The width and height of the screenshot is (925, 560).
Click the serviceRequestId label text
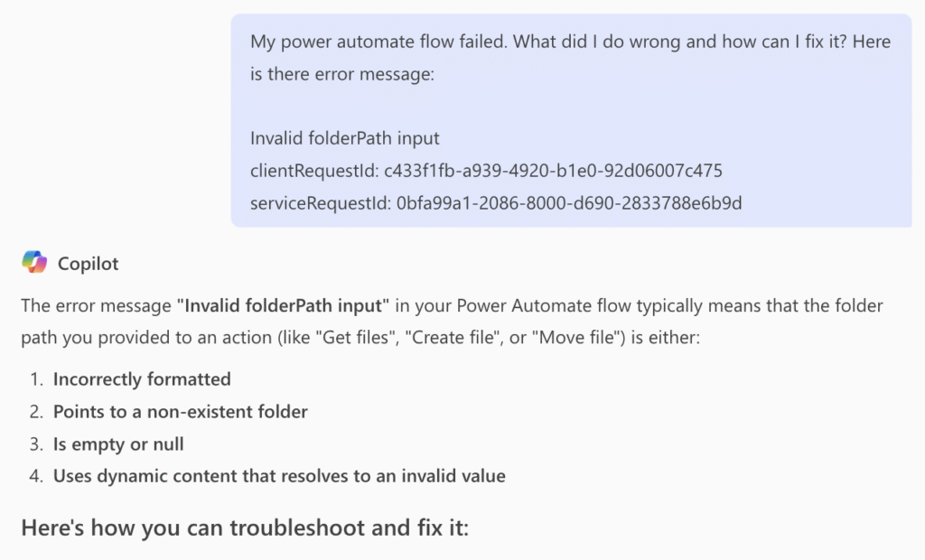(x=321, y=203)
